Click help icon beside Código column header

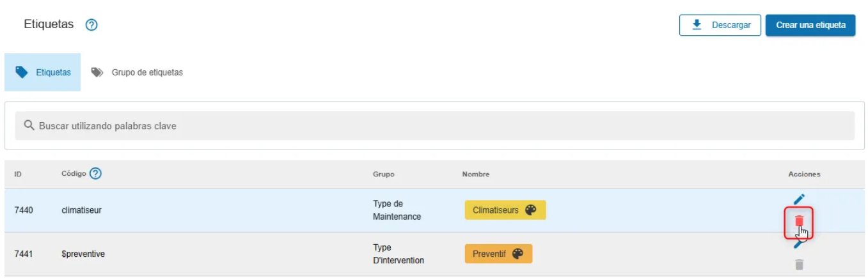coord(96,174)
